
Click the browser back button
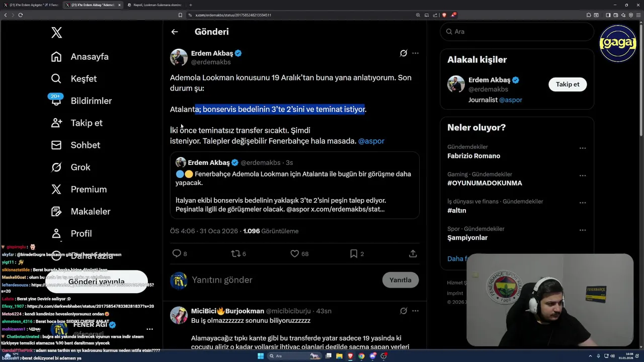pyautogui.click(x=6, y=15)
